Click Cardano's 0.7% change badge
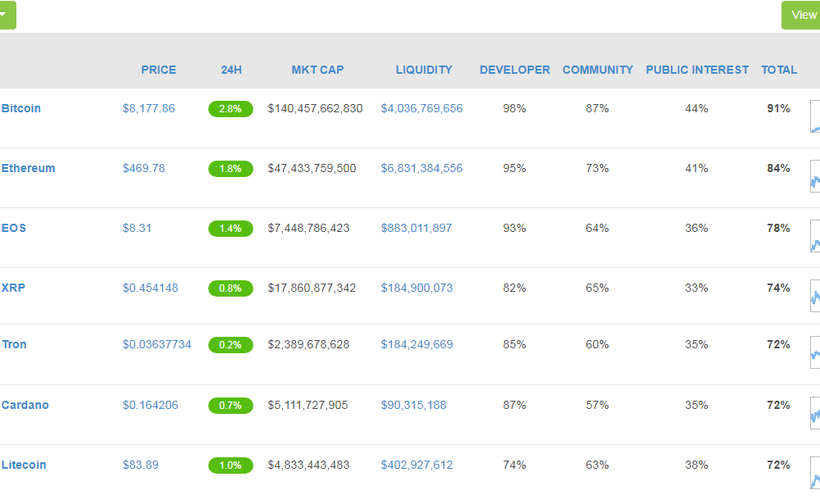Screen dimensions: 820x504 (230, 406)
